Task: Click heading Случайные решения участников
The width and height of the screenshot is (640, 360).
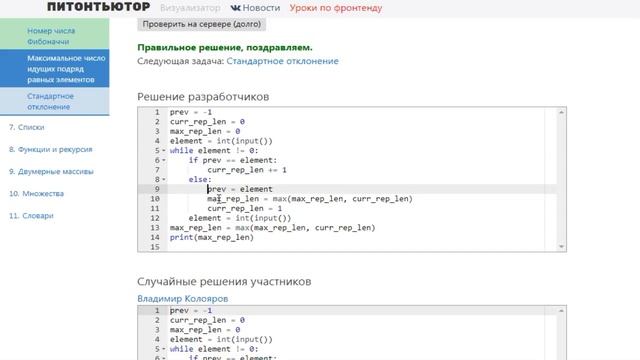Action: point(224,282)
